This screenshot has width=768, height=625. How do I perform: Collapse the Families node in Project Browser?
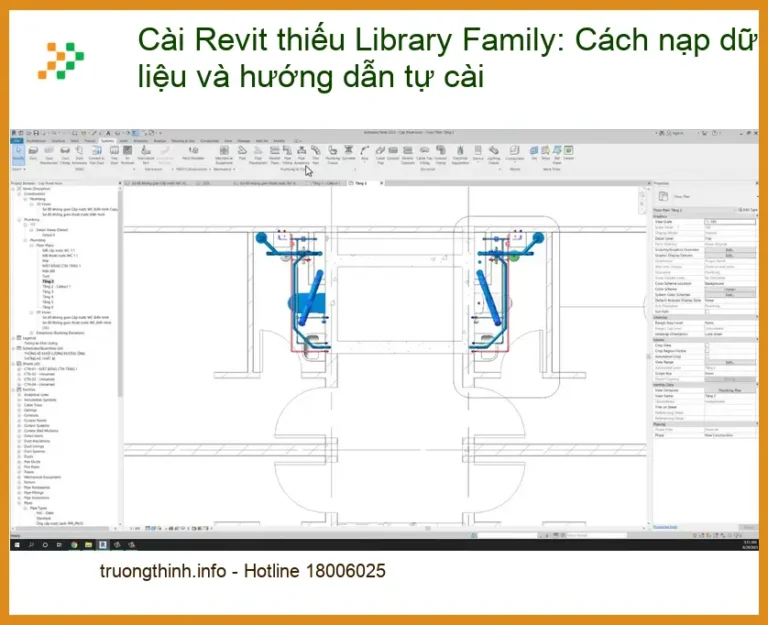tap(14, 389)
